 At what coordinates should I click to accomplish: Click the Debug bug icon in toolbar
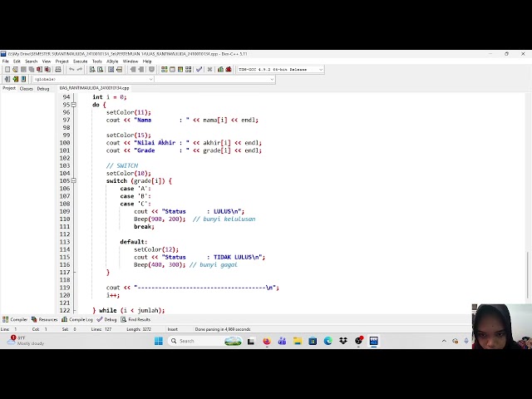click(x=228, y=70)
